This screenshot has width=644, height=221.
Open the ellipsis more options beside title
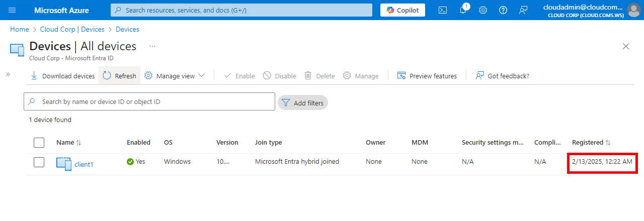click(x=152, y=46)
